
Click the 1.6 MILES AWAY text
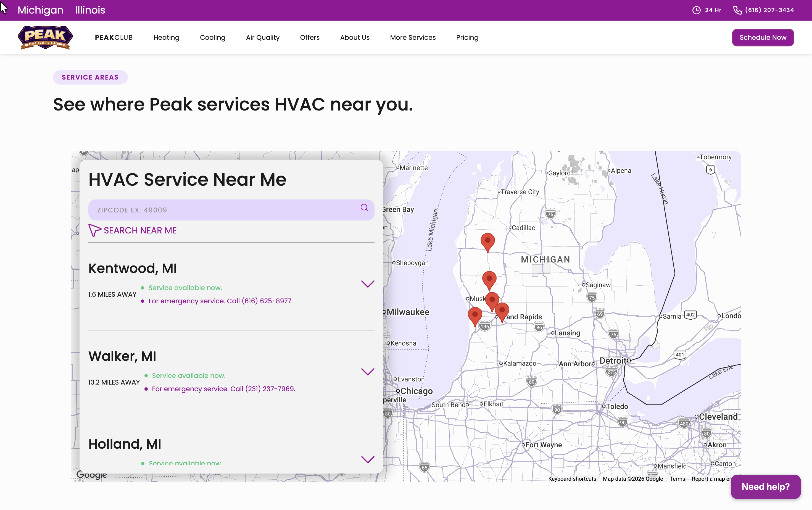coord(112,295)
